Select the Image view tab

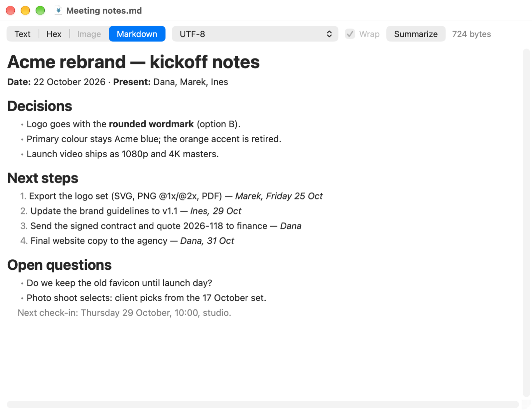coord(89,34)
